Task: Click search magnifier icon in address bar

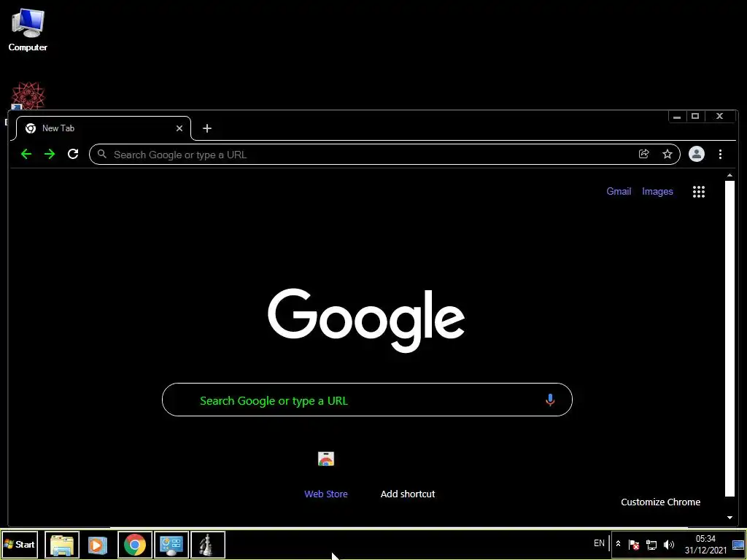Action: point(101,154)
